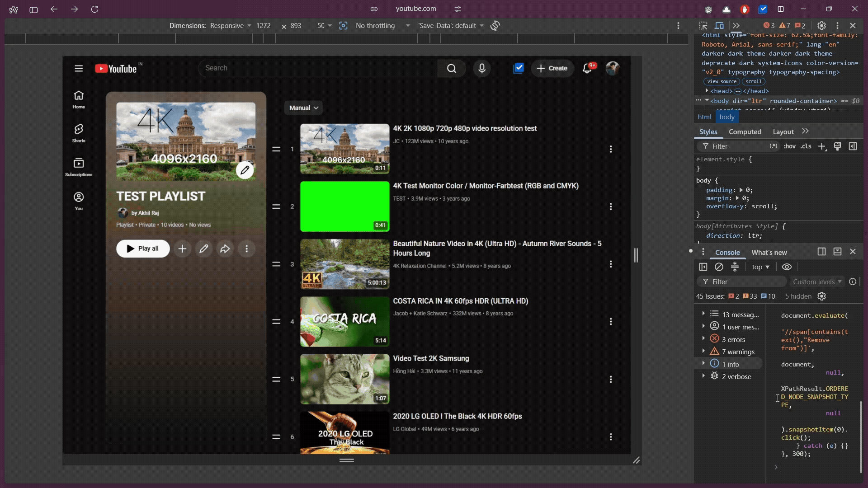The width and height of the screenshot is (868, 488).
Task: Click the YouTube search magnifier button
Action: click(451, 68)
